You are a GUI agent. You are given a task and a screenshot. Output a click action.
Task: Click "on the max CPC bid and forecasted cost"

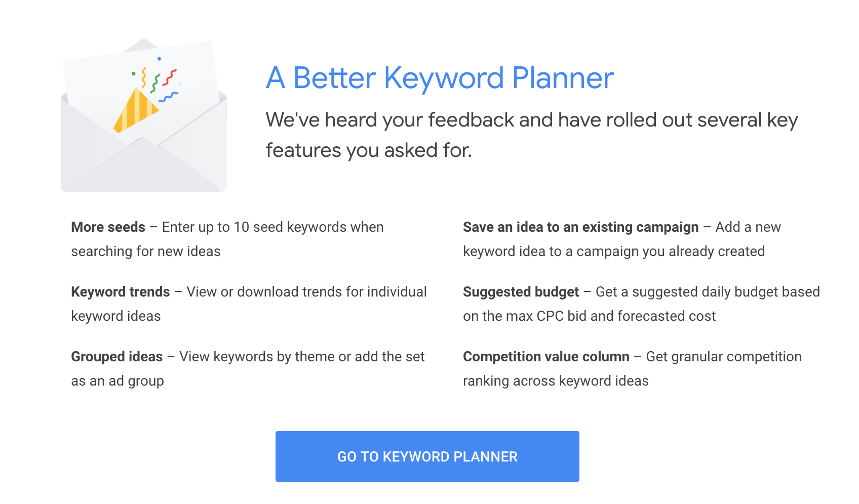[x=590, y=316]
